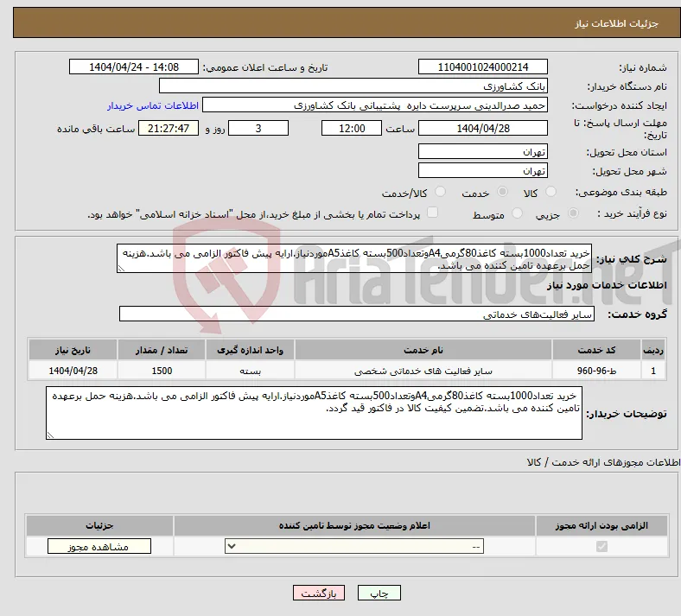This screenshot has height=616, width=681.
Task: Click the جزئیات column header in permits table
Action: click(x=99, y=525)
